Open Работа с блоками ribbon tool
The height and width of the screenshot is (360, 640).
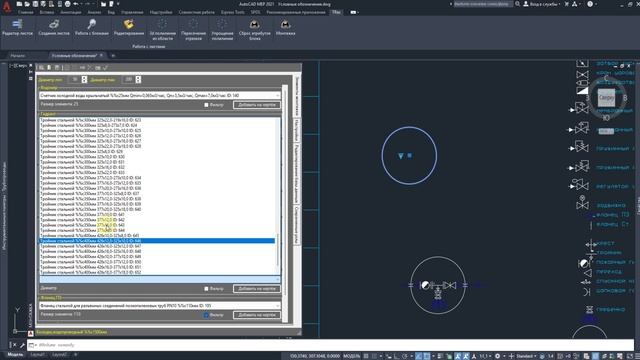coord(92,27)
